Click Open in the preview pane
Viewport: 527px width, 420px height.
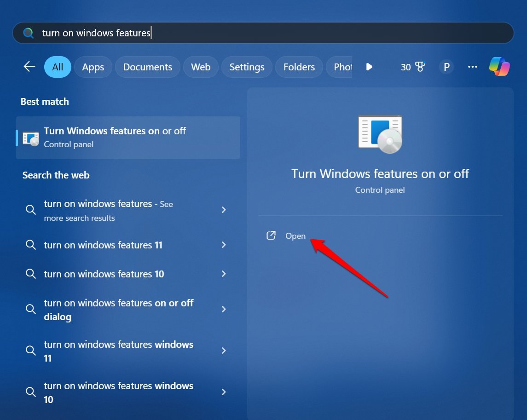(295, 236)
